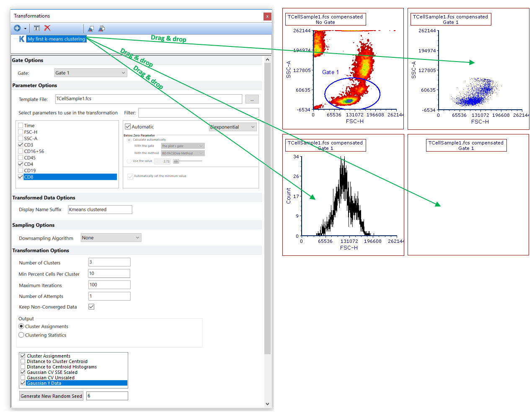
Task: Open the BD FACSDiva Method dropdown
Action: [183, 153]
